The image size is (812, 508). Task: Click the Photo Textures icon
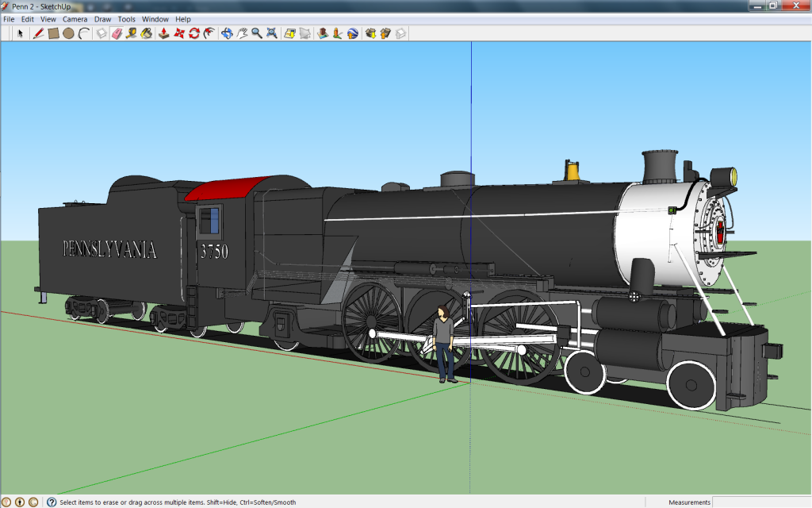click(338, 33)
